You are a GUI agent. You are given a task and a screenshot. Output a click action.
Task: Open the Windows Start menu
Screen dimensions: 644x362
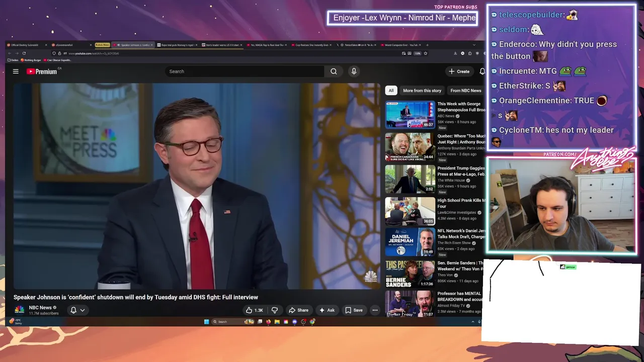tap(206, 322)
